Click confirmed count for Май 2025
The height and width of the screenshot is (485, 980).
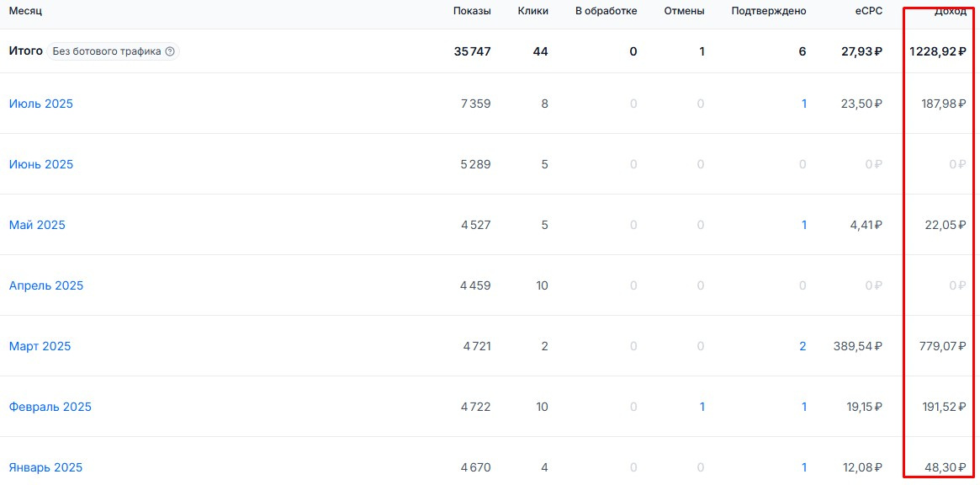(803, 225)
